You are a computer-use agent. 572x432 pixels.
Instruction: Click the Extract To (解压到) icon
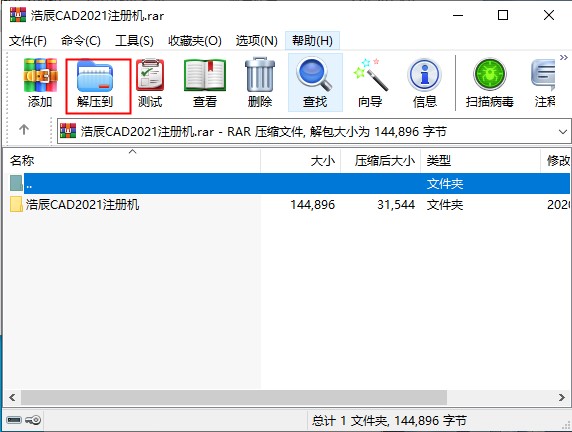click(95, 83)
